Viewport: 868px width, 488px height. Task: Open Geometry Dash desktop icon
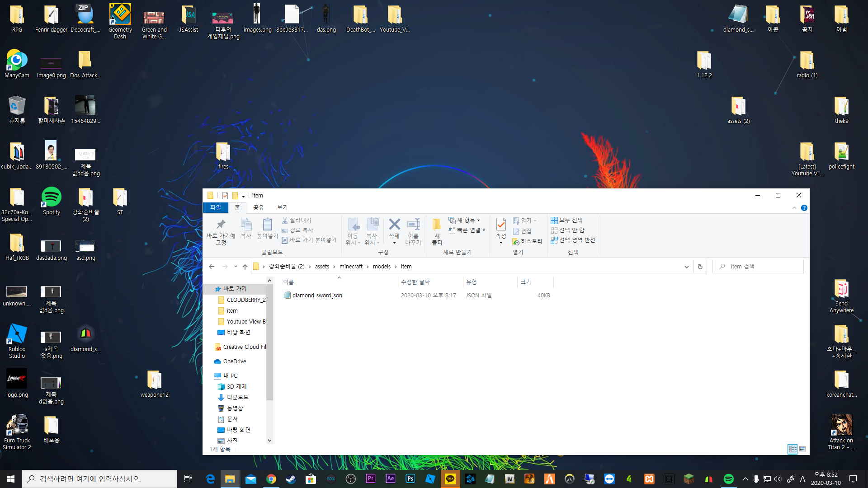point(120,21)
